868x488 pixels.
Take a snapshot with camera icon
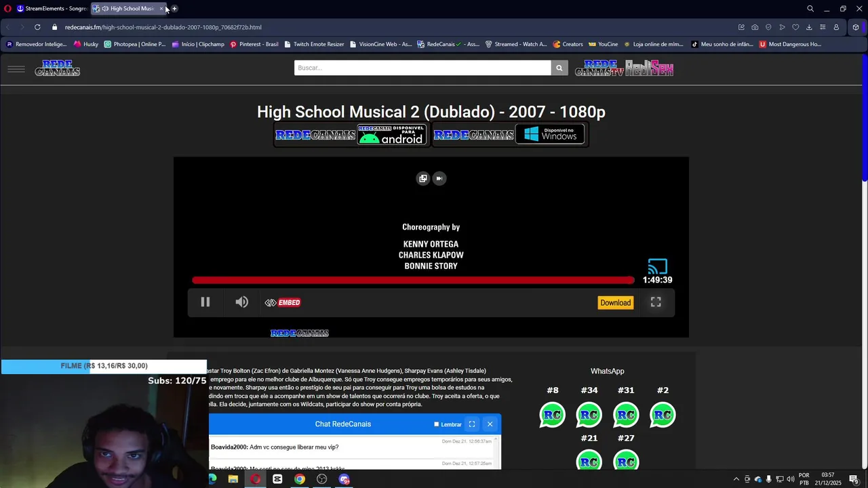pos(755,27)
